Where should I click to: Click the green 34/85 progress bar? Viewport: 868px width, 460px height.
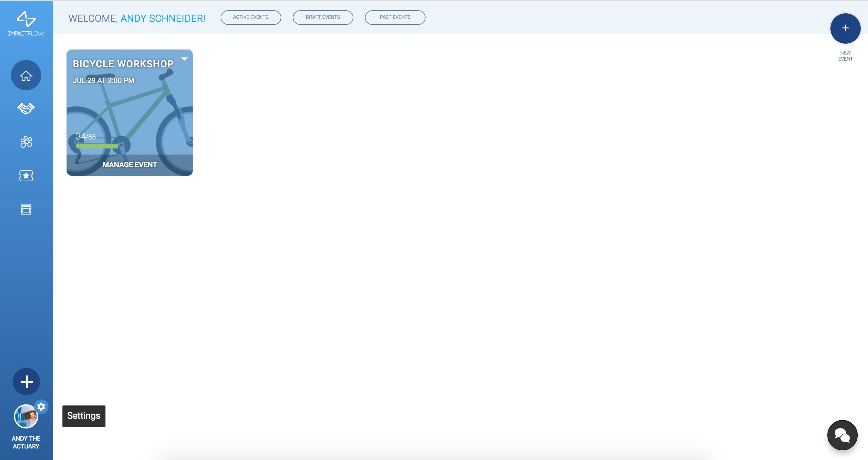click(97, 146)
